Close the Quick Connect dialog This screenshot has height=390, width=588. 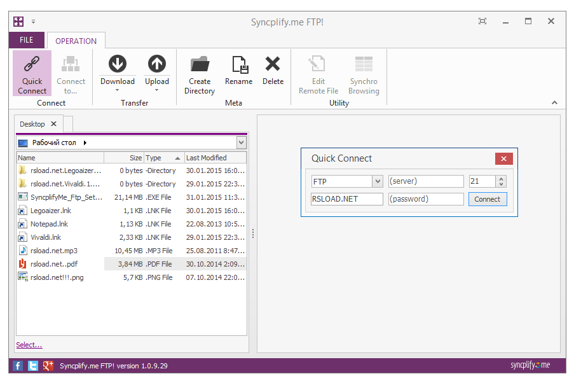[x=503, y=159]
